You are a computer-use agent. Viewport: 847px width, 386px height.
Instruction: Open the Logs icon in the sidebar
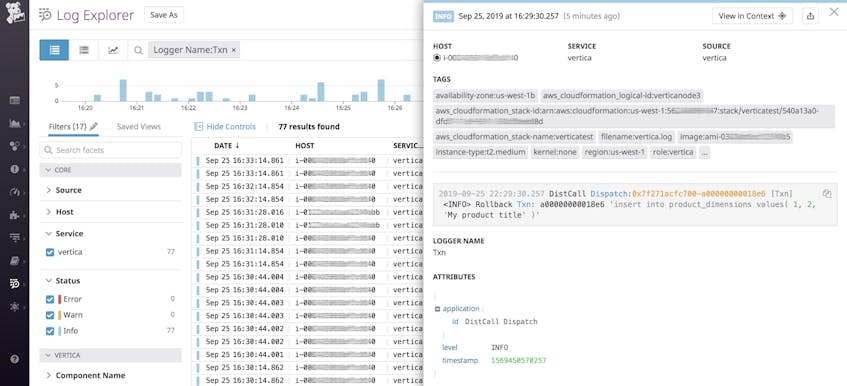pos(15,283)
